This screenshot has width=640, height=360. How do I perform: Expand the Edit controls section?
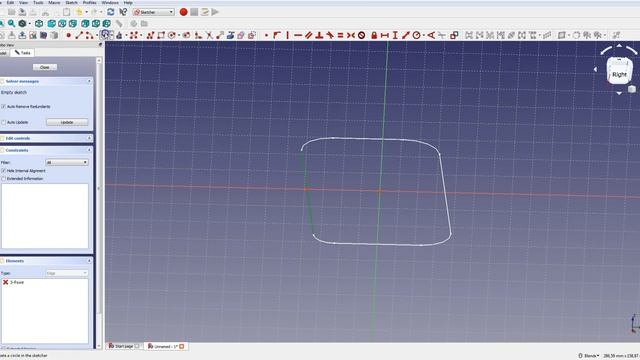pos(89,138)
